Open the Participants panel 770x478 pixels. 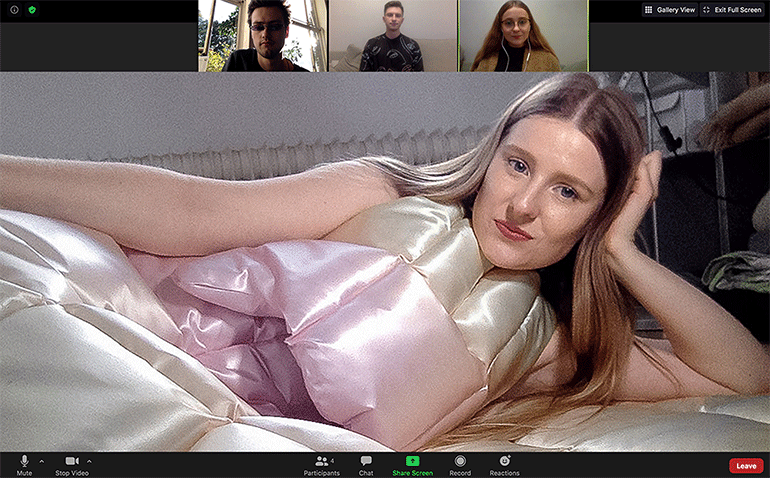321,463
